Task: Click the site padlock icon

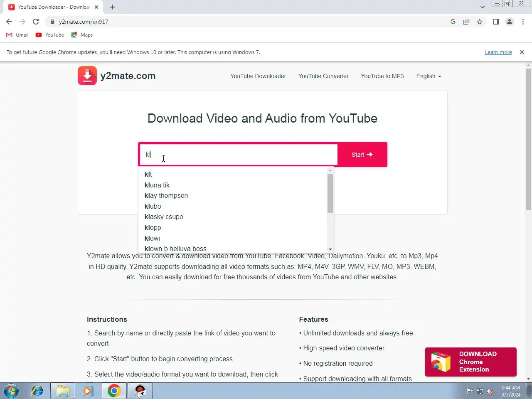Action: coord(52,22)
